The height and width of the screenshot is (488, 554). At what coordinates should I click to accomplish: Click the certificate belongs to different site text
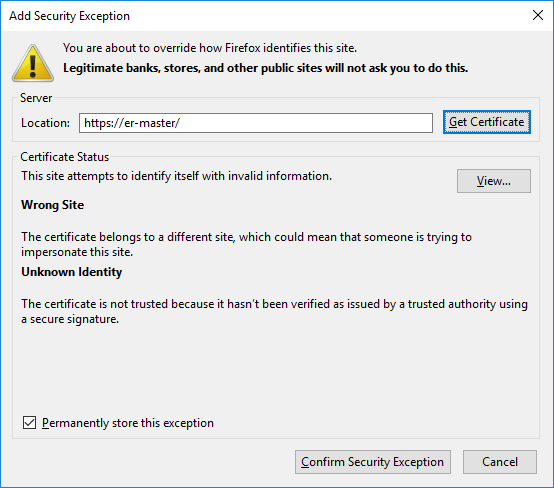[247, 244]
